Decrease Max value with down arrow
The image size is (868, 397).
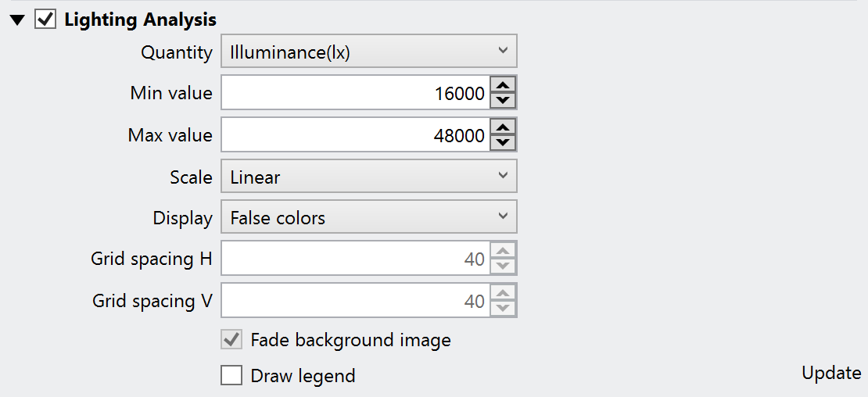pos(504,143)
